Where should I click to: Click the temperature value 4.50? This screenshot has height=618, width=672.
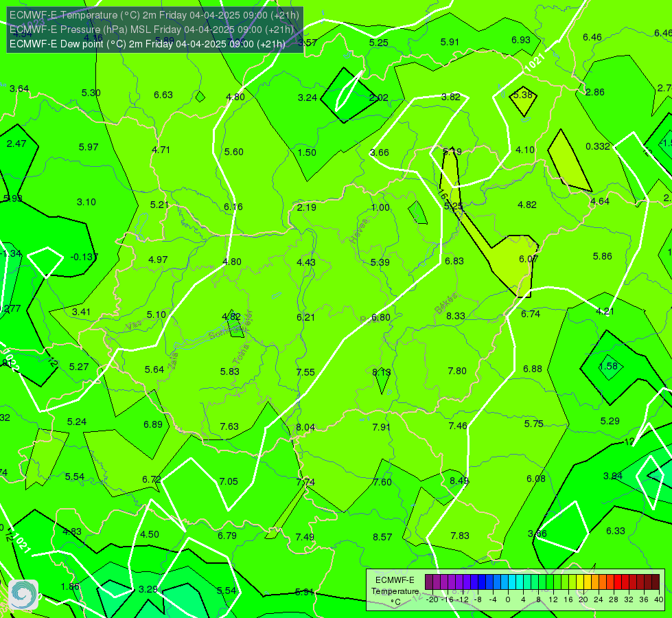150,535
